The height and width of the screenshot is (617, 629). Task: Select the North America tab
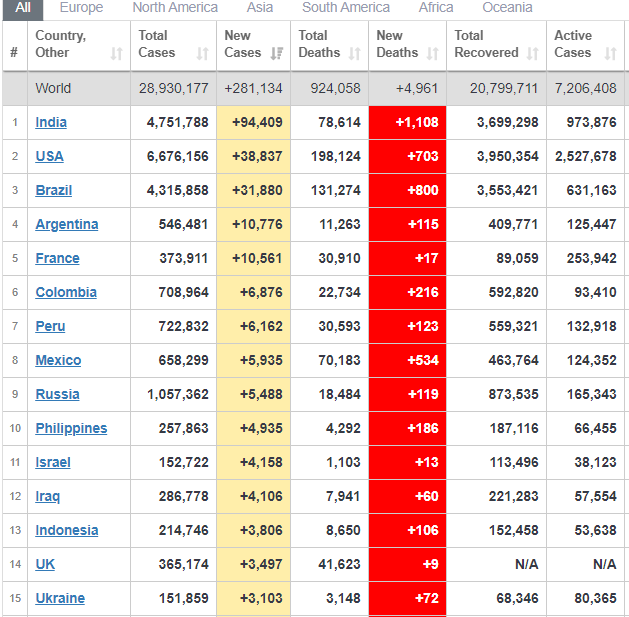175,8
